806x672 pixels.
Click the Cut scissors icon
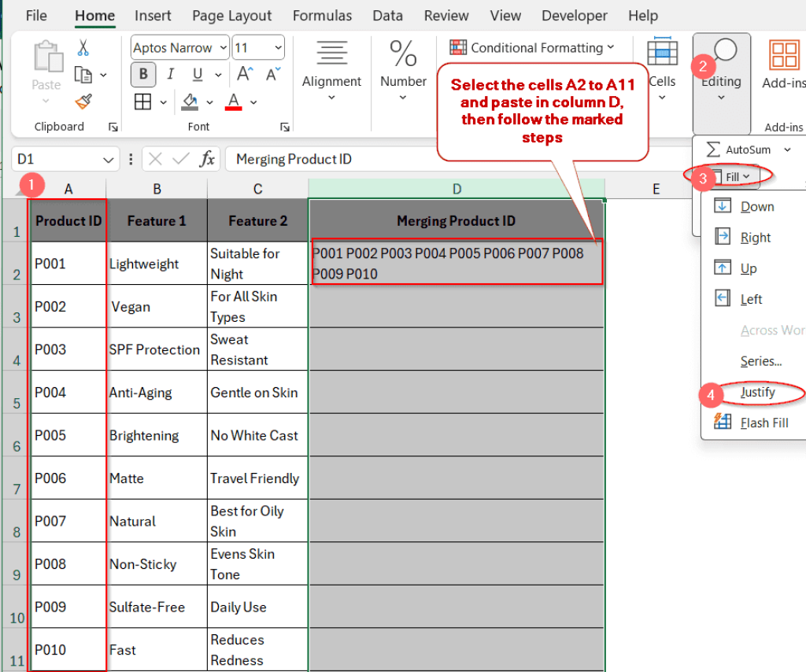[82, 48]
